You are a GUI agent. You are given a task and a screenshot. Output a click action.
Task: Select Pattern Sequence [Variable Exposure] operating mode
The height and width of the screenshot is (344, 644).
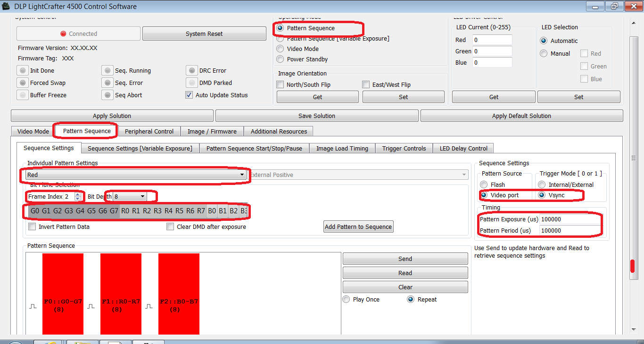pyautogui.click(x=280, y=39)
